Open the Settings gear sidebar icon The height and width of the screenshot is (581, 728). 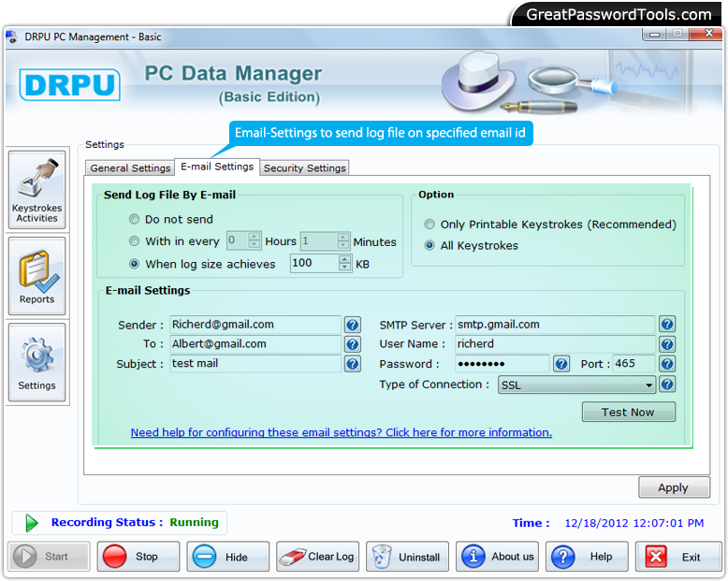[36, 362]
